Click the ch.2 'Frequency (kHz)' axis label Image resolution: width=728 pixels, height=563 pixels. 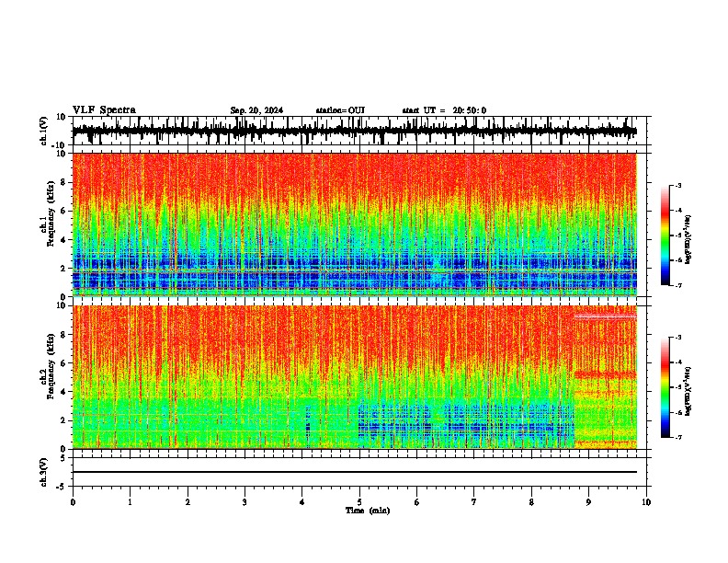(51, 366)
